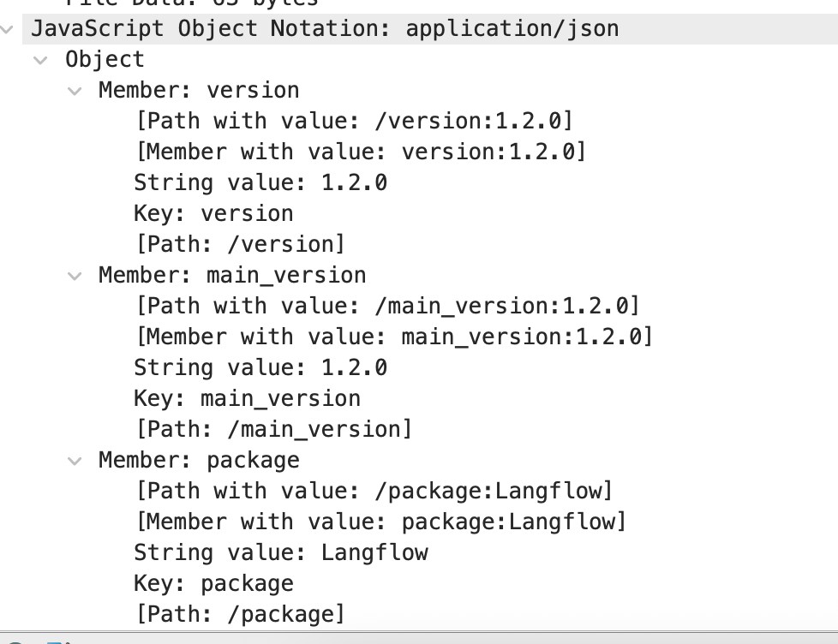Select Member with value version:1.2.0 row
Viewport: 838px width, 644px height.
pyautogui.click(x=360, y=152)
